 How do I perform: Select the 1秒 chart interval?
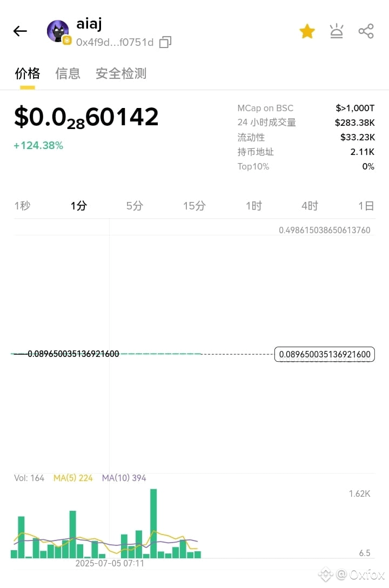tap(22, 206)
